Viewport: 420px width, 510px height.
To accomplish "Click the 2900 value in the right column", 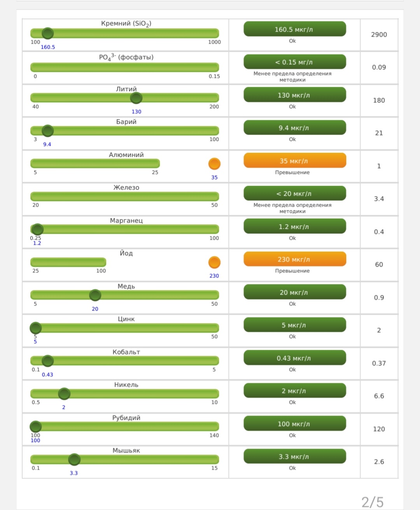I will 379,35.
